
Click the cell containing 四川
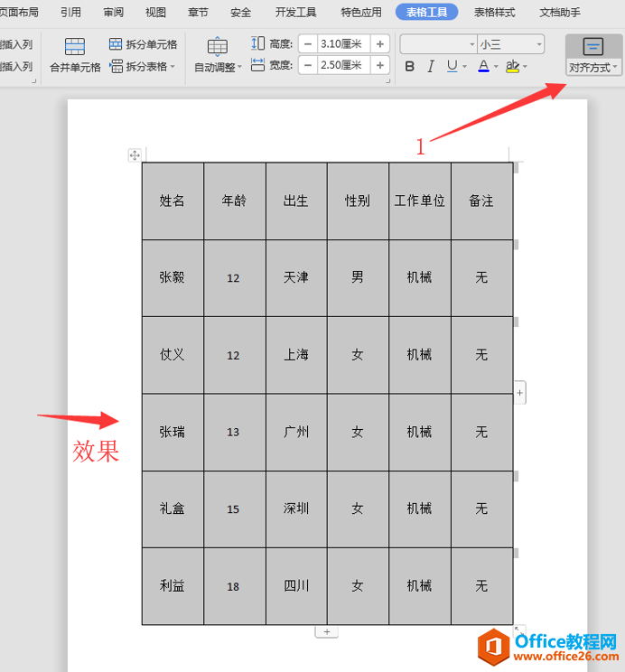click(x=296, y=586)
